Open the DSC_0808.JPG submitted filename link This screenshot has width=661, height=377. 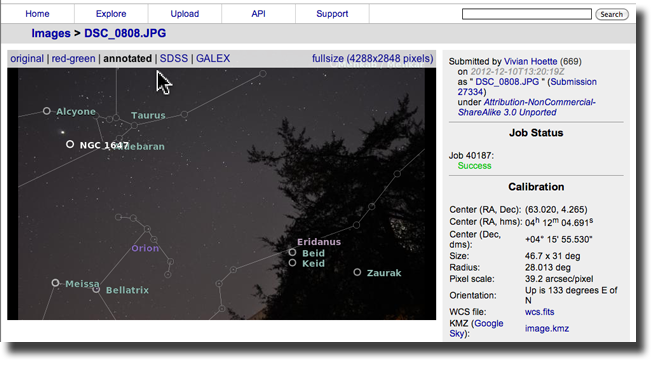tap(507, 82)
